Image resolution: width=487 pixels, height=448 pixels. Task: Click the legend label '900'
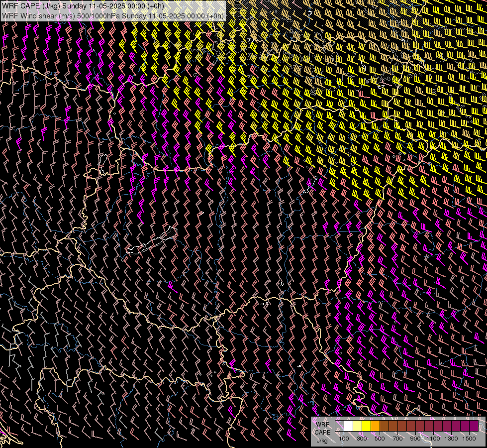point(415,439)
